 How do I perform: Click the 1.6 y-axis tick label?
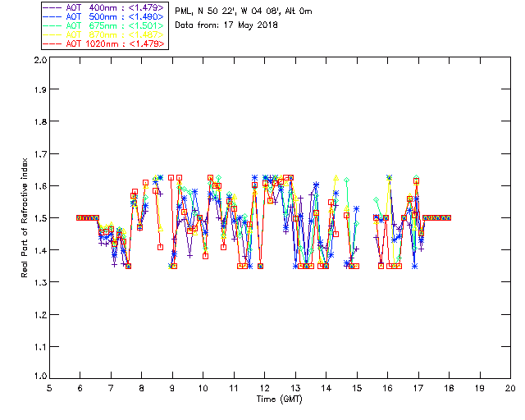40,186
